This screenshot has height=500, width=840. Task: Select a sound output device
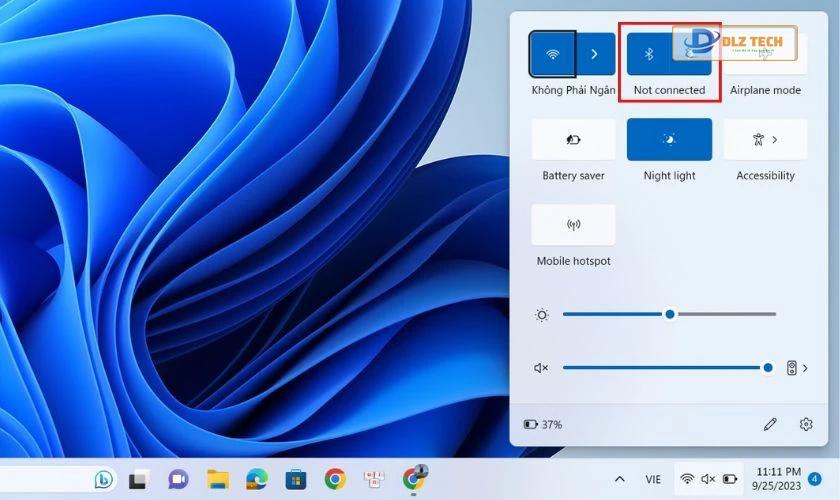[797, 368]
